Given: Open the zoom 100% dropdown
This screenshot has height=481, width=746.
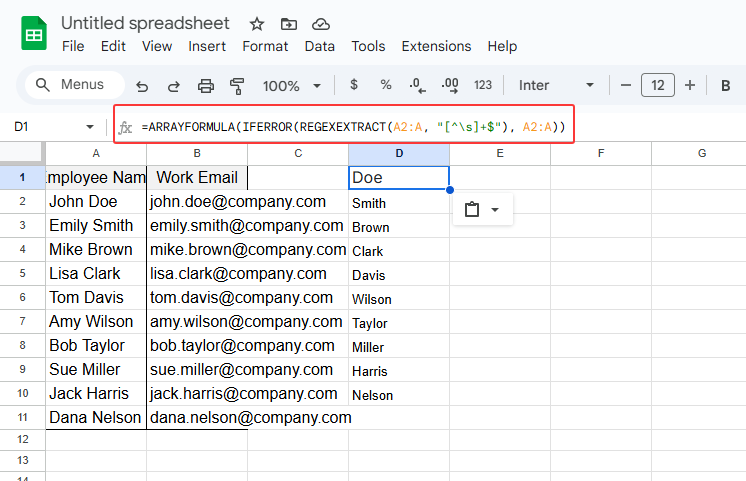Looking at the screenshot, I should pos(292,86).
